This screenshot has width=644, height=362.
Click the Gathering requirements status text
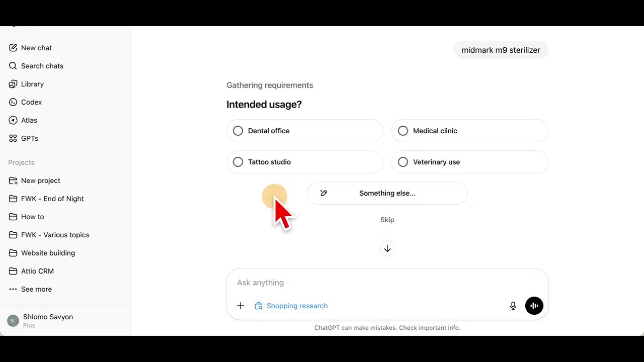click(270, 85)
